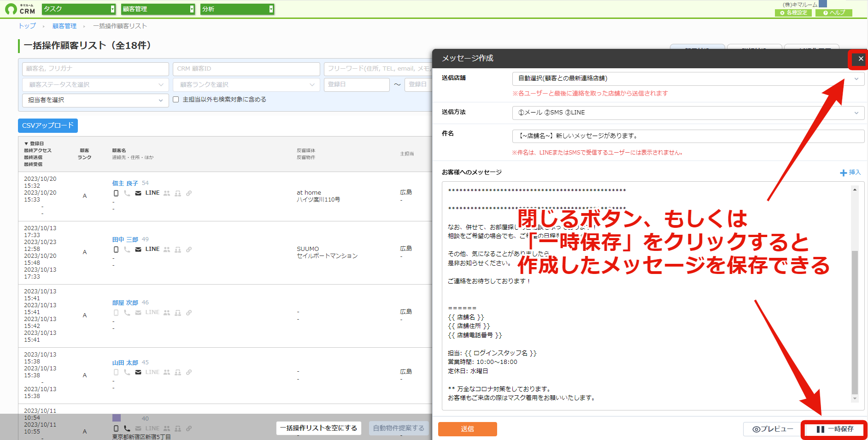The height and width of the screenshot is (440, 868).
Task: Expand the 顧客ランクを選択 dropdown
Action: pos(246,85)
